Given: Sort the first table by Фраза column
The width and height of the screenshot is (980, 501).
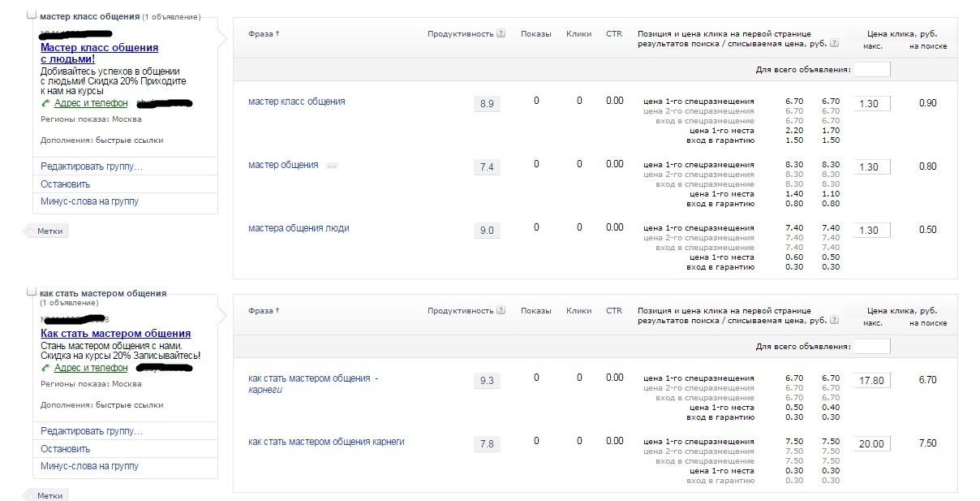Looking at the screenshot, I should [264, 34].
